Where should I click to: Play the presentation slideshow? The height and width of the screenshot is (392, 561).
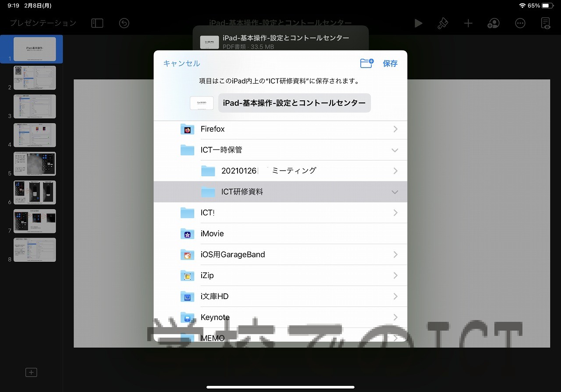click(x=419, y=23)
